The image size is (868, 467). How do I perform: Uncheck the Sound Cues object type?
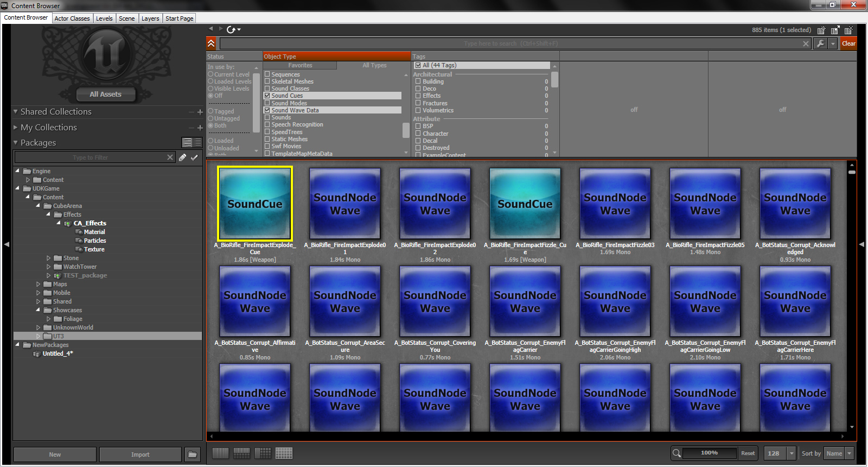[x=267, y=96]
